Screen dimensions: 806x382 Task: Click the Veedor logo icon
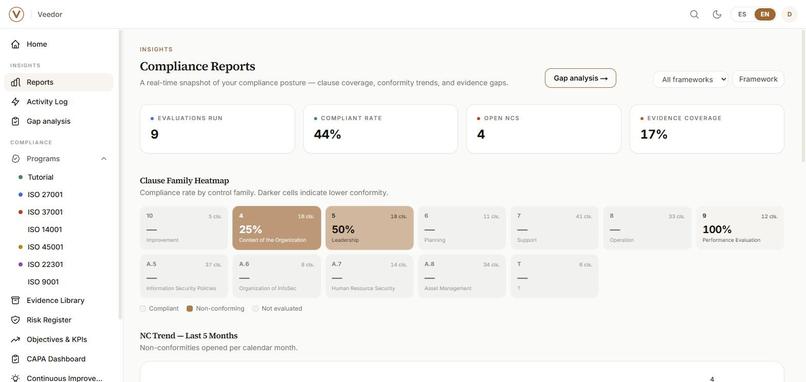pos(16,14)
